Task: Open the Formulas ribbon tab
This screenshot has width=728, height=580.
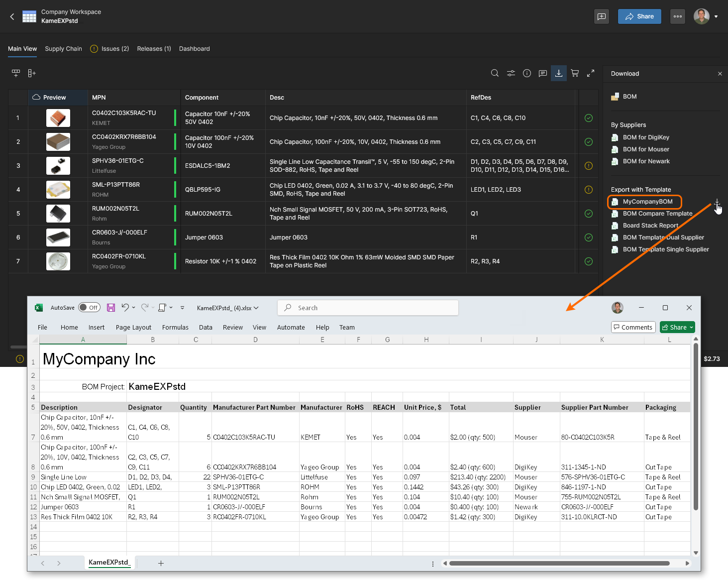Action: coord(175,327)
